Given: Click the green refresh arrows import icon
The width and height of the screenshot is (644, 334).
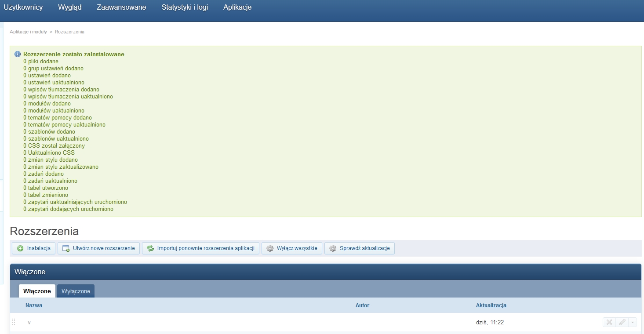Looking at the screenshot, I should [150, 248].
